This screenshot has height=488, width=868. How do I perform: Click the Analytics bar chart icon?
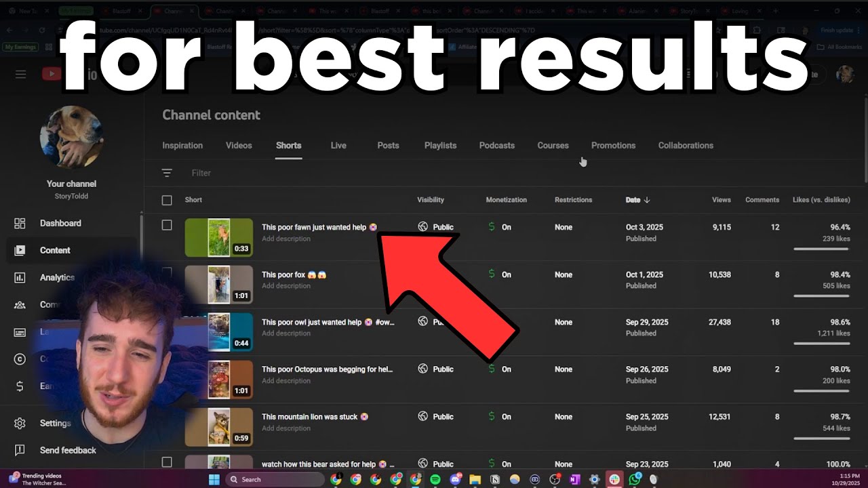tap(20, 277)
